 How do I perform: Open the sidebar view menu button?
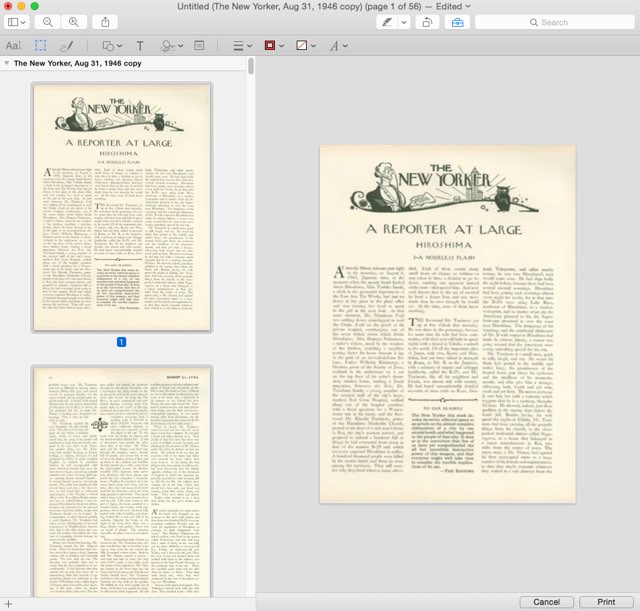pyautogui.click(x=16, y=22)
